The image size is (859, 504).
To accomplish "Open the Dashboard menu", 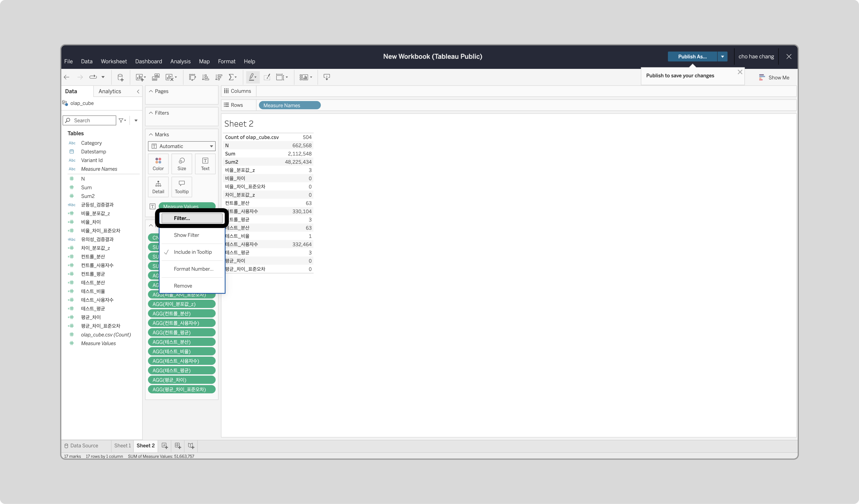I will [149, 61].
